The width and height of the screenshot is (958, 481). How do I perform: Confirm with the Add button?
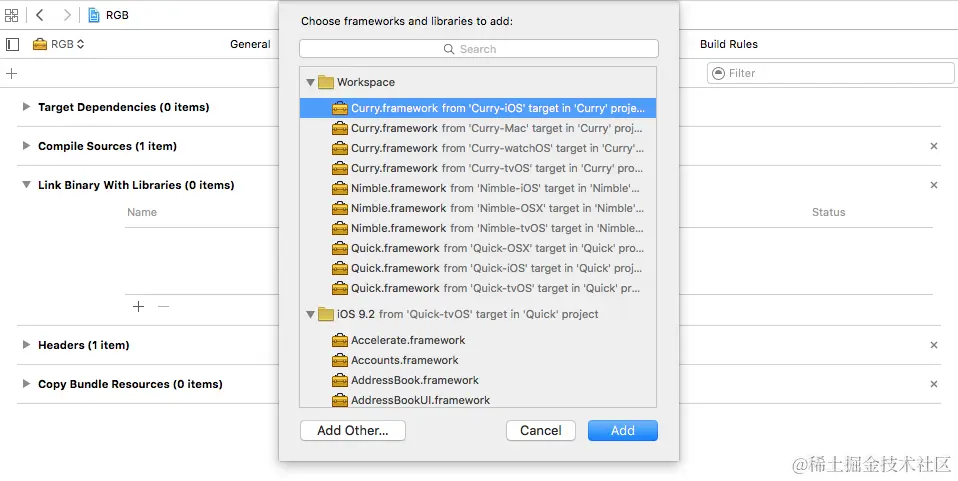(x=623, y=430)
